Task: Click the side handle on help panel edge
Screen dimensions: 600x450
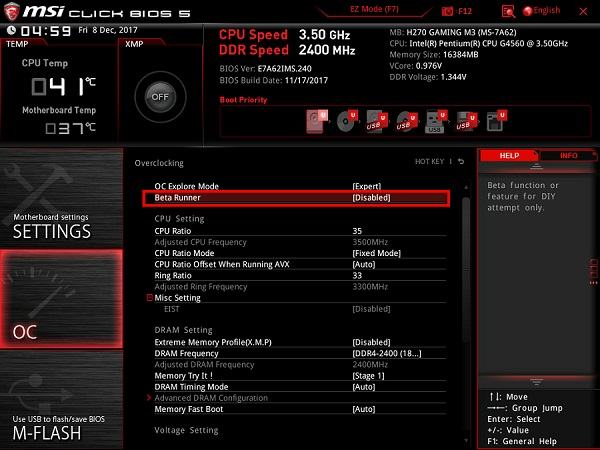Action: point(593,272)
